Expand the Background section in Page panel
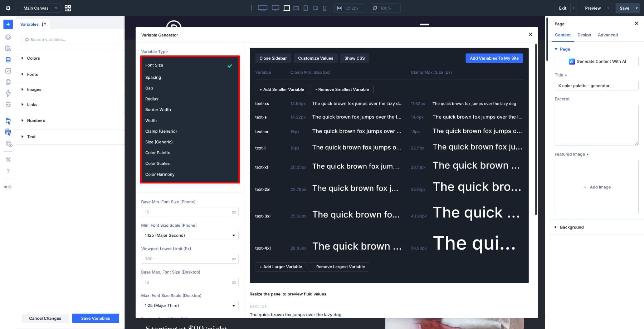 tap(596, 227)
